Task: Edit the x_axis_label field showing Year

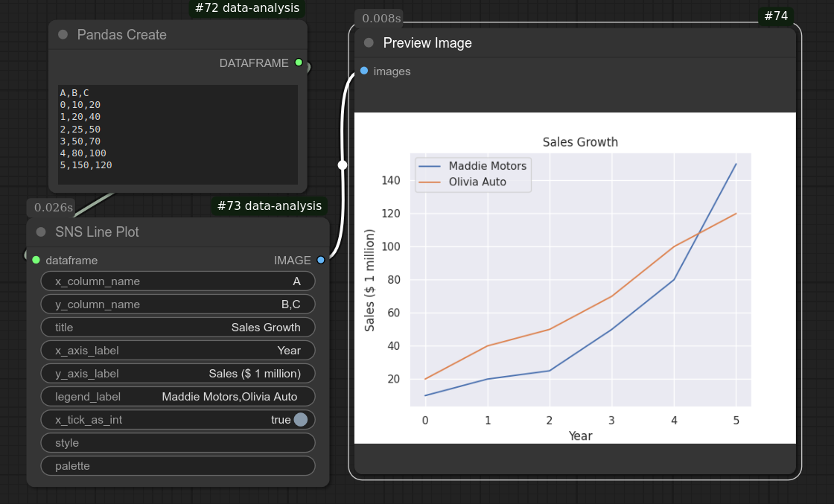Action: coord(178,351)
